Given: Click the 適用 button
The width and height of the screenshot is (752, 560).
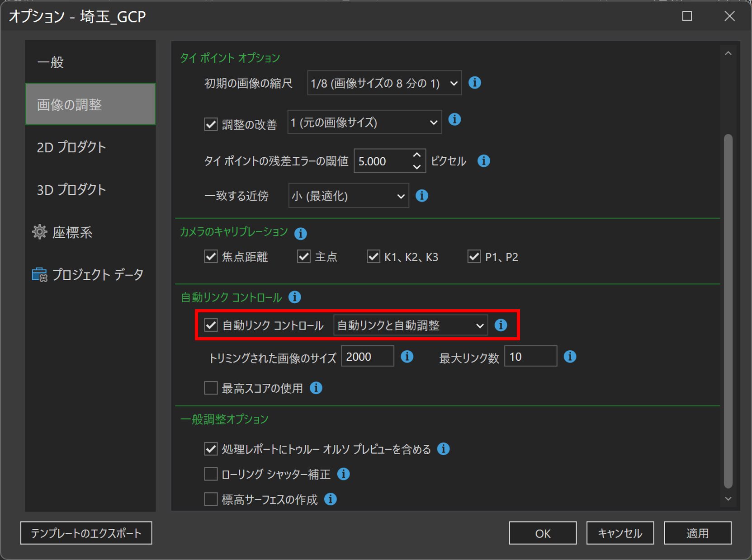Looking at the screenshot, I should 697,533.
